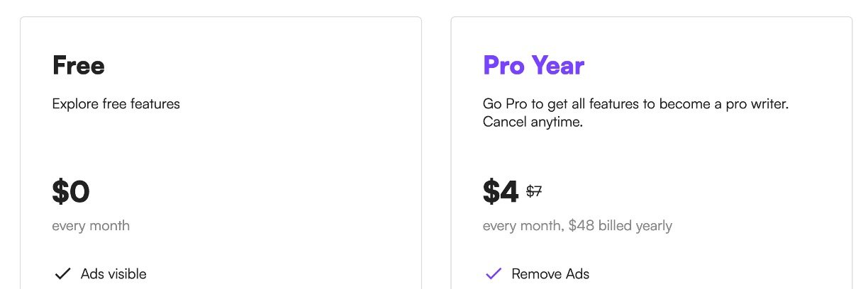Click the black checkmark beside Ads visible
The height and width of the screenshot is (289, 868).
(x=62, y=274)
